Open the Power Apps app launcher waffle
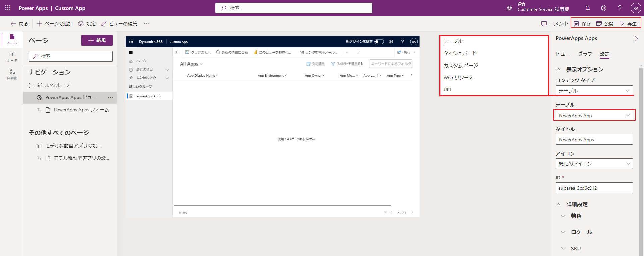 coord(8,8)
